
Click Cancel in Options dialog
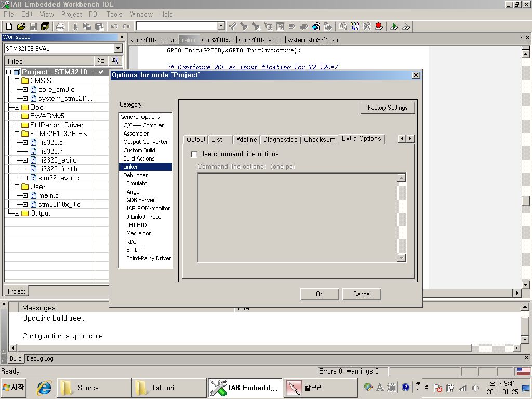(x=362, y=294)
